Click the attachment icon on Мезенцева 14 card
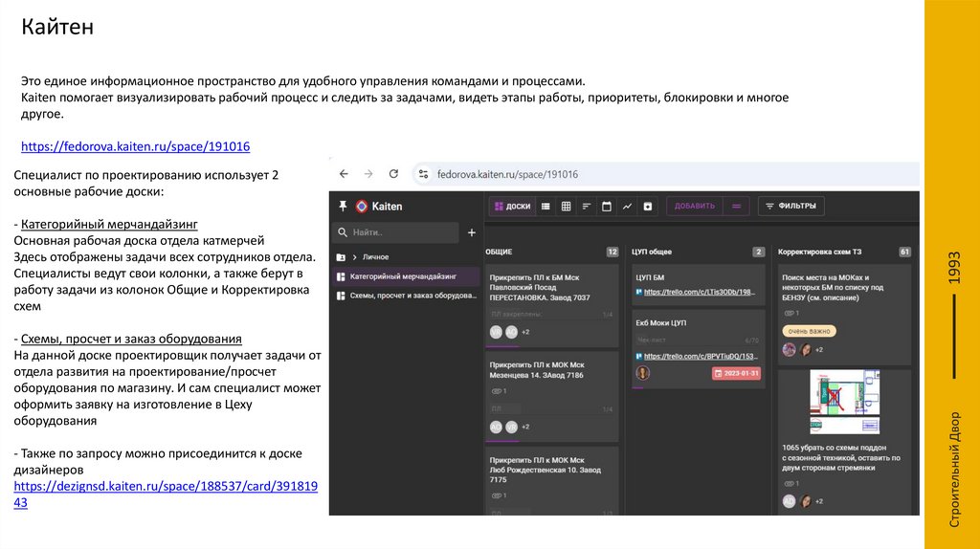The width and height of the screenshot is (980, 549). (497, 391)
